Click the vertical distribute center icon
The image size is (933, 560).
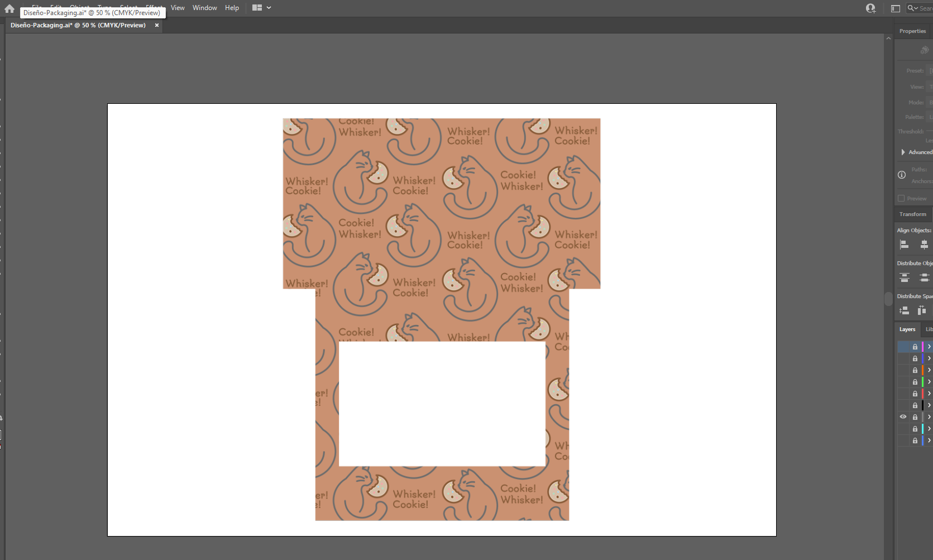(x=924, y=277)
